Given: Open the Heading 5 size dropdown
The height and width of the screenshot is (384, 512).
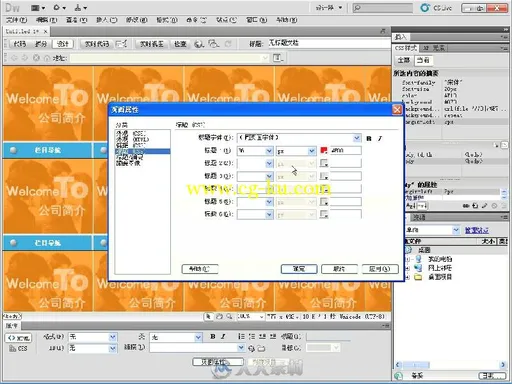Looking at the screenshot, I should click(269, 202).
